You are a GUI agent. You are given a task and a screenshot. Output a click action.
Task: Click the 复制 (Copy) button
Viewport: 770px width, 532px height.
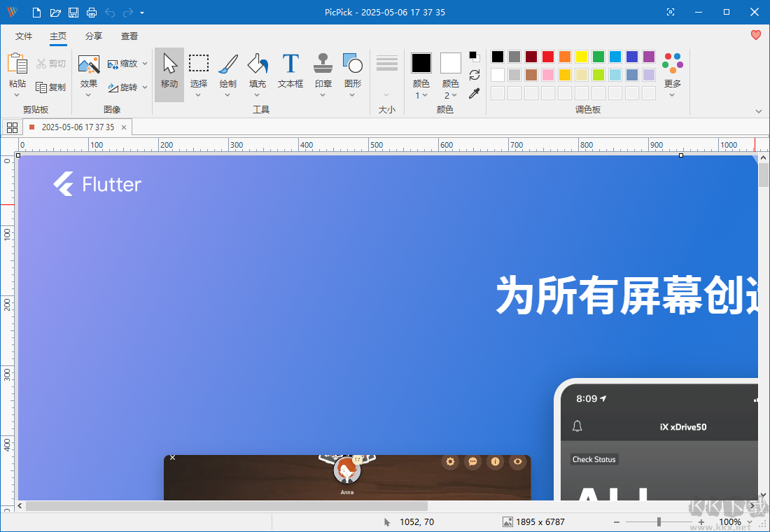(50, 87)
